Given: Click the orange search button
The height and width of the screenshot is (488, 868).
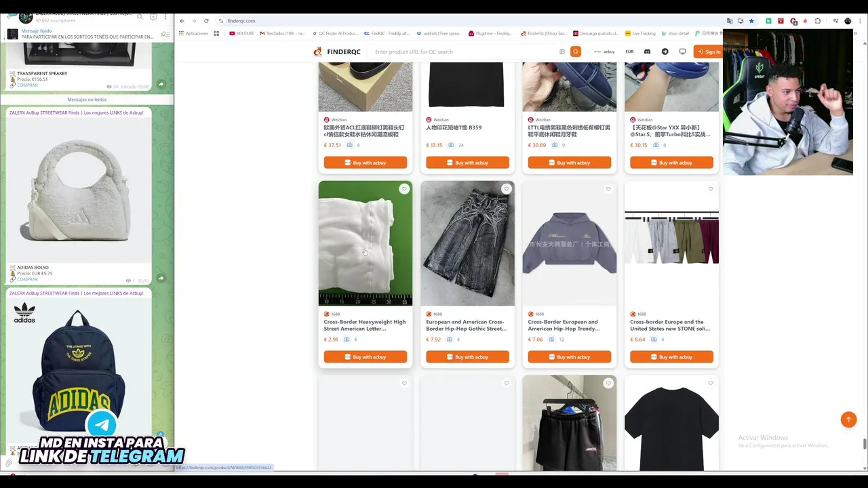Looking at the screenshot, I should [x=576, y=52].
